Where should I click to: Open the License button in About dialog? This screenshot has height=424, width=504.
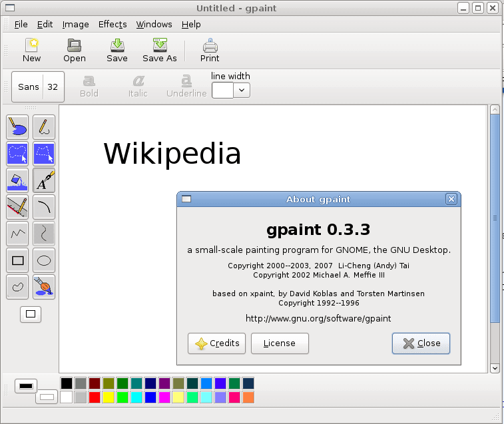[x=280, y=343]
